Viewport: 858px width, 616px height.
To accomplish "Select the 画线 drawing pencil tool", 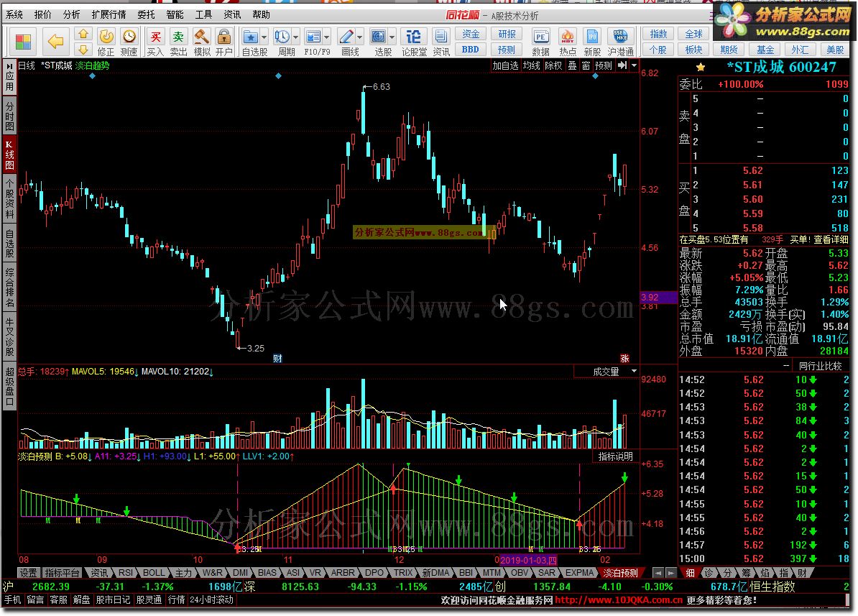I will coord(346,37).
